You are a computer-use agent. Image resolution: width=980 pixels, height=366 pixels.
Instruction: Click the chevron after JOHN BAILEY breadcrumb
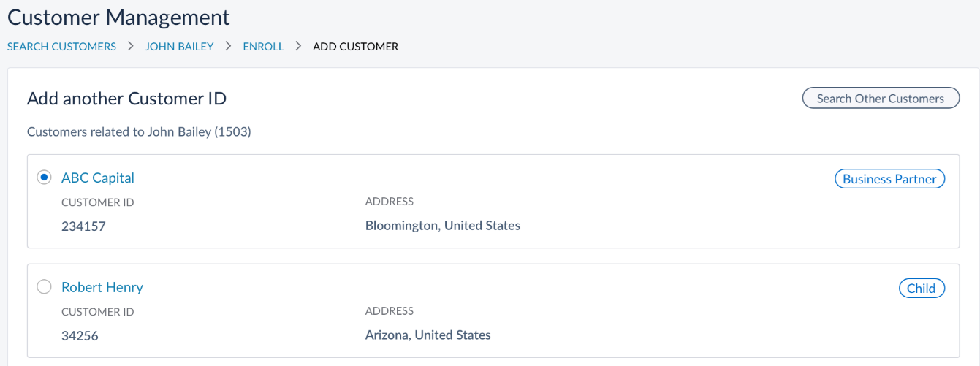click(228, 47)
